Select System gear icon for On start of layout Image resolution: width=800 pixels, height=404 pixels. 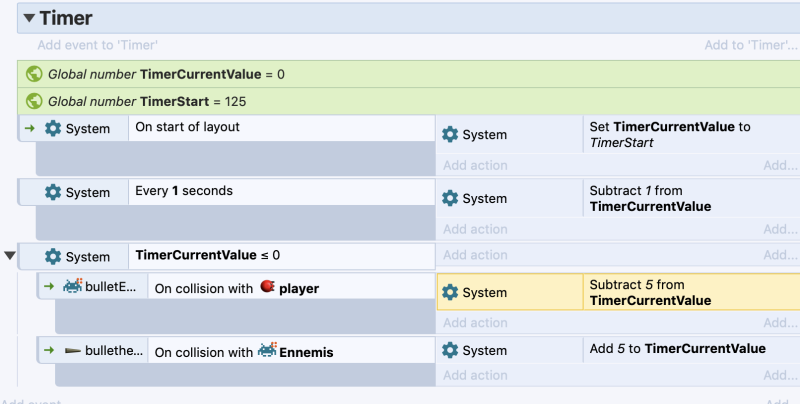click(x=53, y=128)
